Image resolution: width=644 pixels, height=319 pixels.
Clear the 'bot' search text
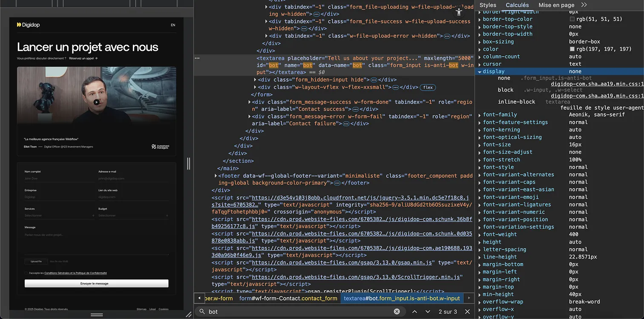coord(397,311)
